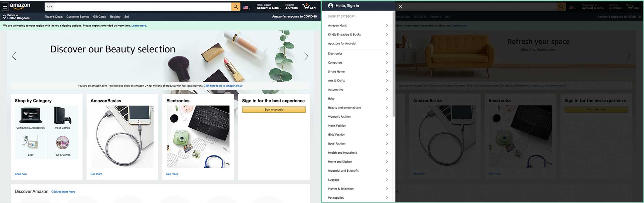This screenshot has height=203, width=644.
Task: Open the shopping cart icon
Action: click(309, 6)
